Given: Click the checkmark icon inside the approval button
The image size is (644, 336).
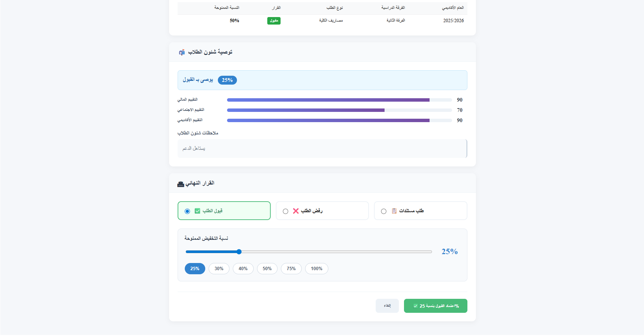Looking at the screenshot, I should click(415, 306).
